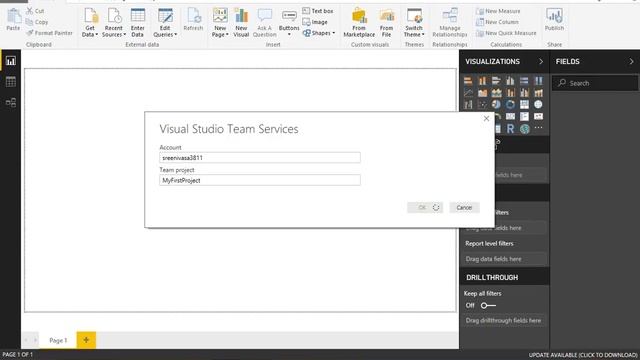Screen dimensions: 640x360
Task: Switch to Report view in left sidebar
Action: pos(11,61)
